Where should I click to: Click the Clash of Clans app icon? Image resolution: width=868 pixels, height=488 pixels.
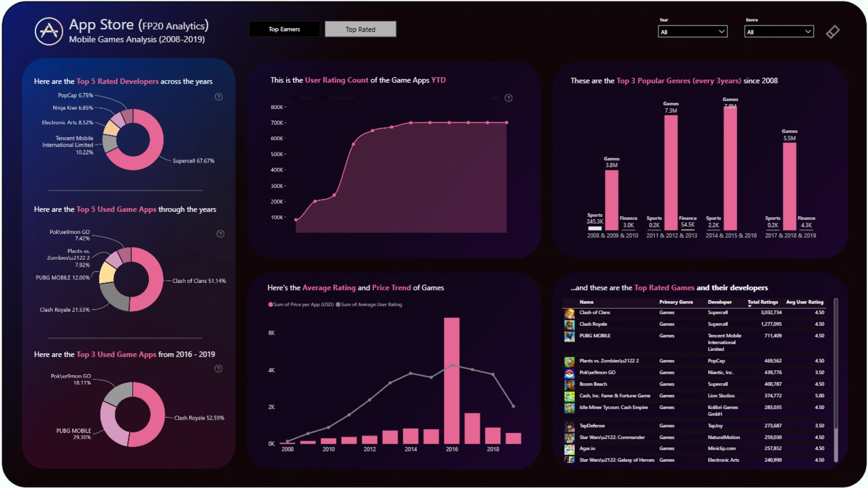(569, 313)
